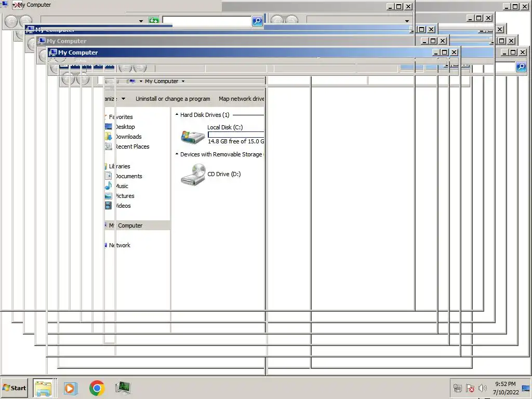Click the CD Drive (D:) label

pyautogui.click(x=224, y=174)
